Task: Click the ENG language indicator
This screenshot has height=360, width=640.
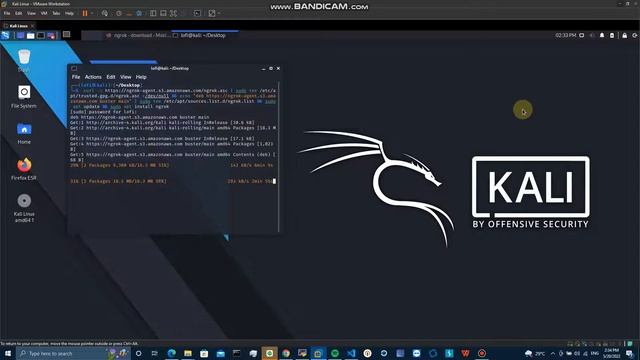Action: point(595,353)
